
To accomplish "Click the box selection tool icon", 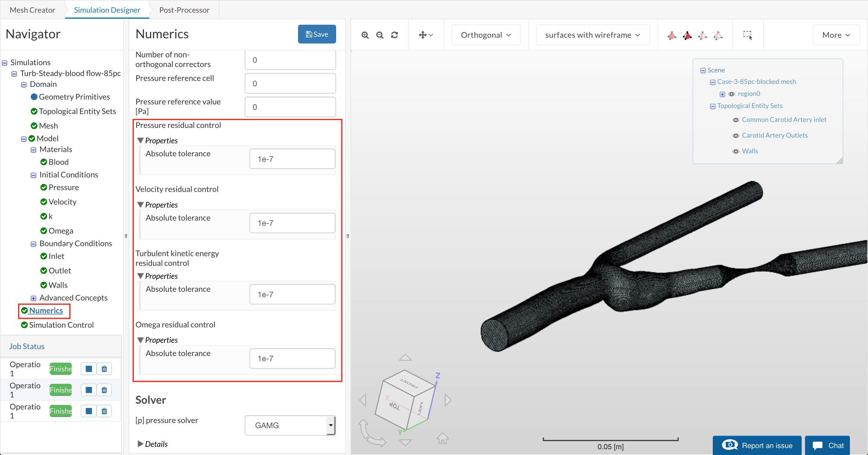I will tap(747, 35).
